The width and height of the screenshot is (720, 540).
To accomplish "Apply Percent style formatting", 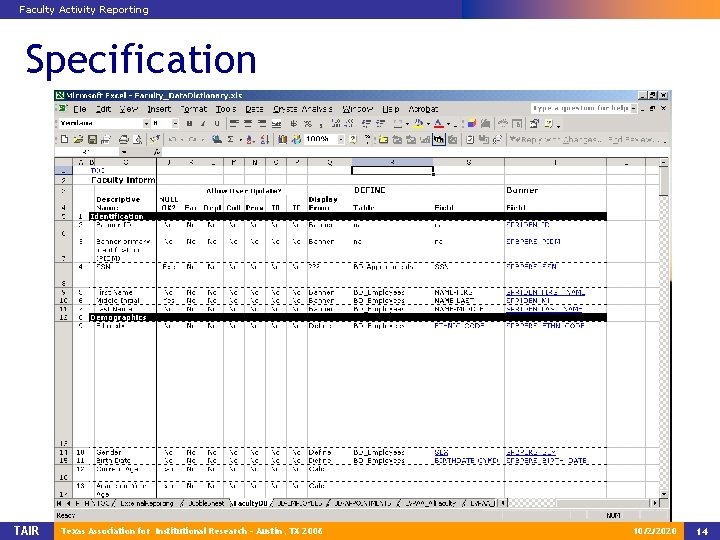I will click(308, 123).
